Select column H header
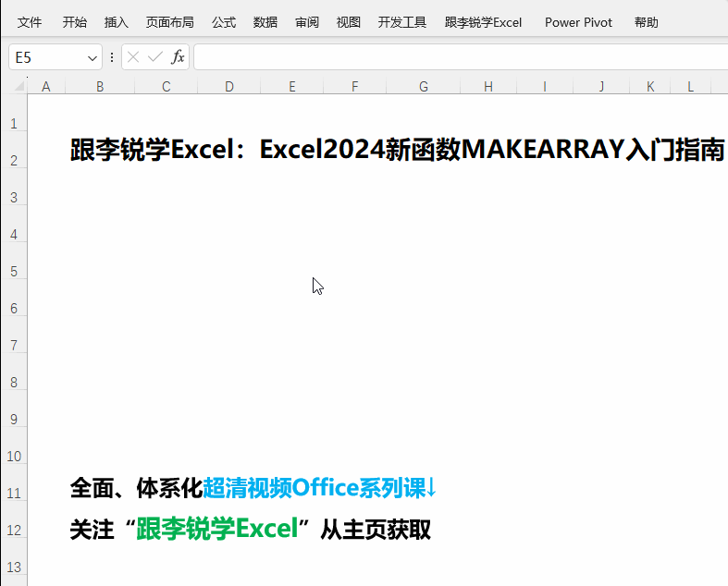This screenshot has width=728, height=586. click(x=488, y=86)
